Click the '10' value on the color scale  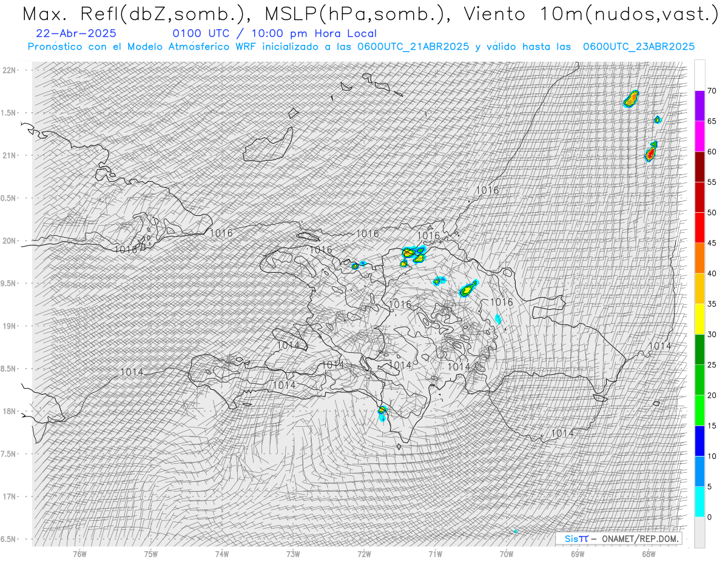712,456
